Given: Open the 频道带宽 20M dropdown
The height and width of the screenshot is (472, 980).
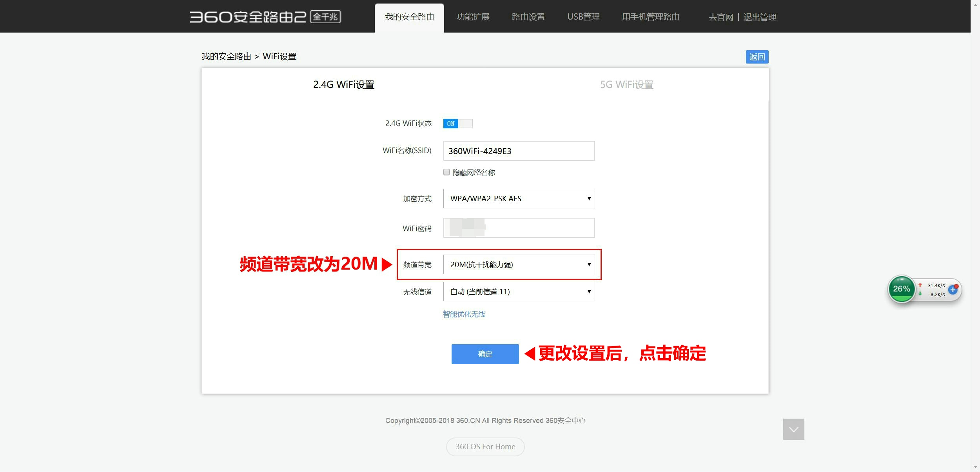Looking at the screenshot, I should click(519, 264).
